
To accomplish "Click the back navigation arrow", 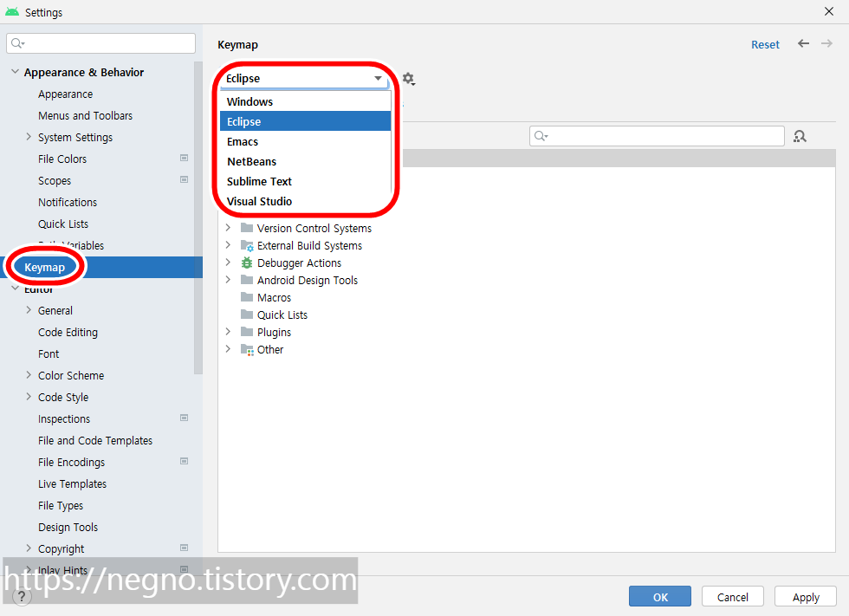I will click(x=804, y=44).
